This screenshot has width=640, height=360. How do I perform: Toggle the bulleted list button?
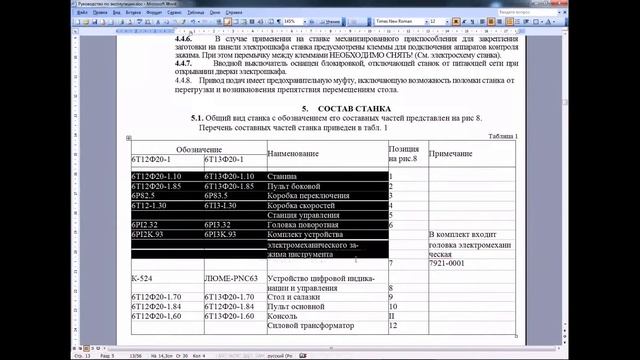(517, 22)
